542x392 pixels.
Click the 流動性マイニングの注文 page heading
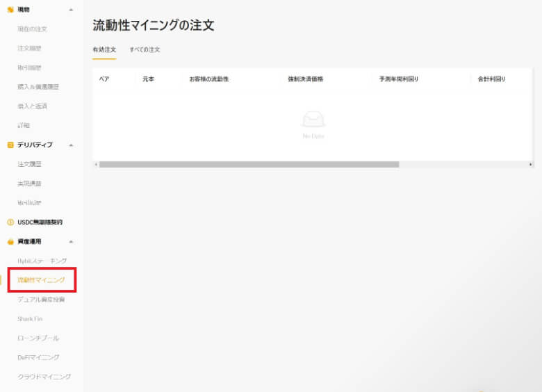point(154,25)
